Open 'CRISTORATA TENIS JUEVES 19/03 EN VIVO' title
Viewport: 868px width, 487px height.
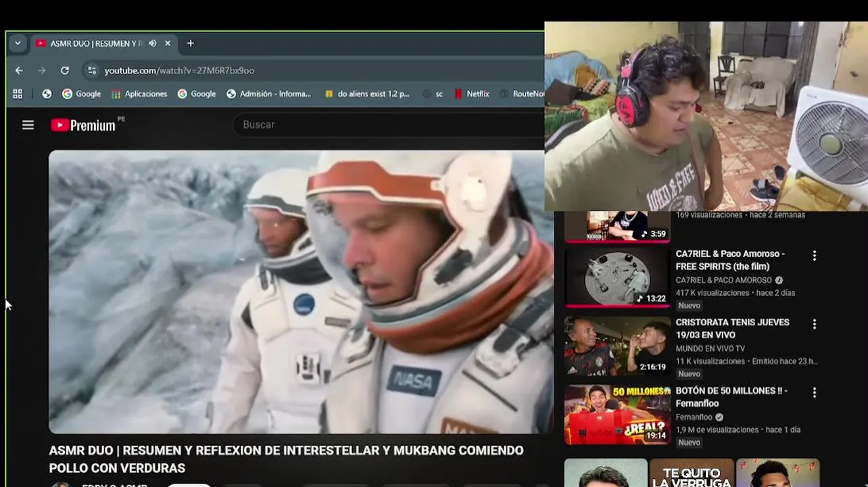click(732, 328)
